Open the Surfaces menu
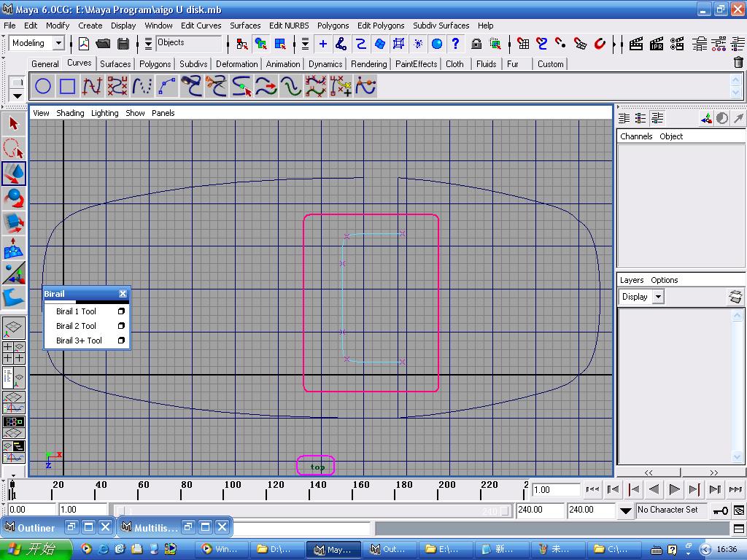747x560 pixels. (x=245, y=26)
